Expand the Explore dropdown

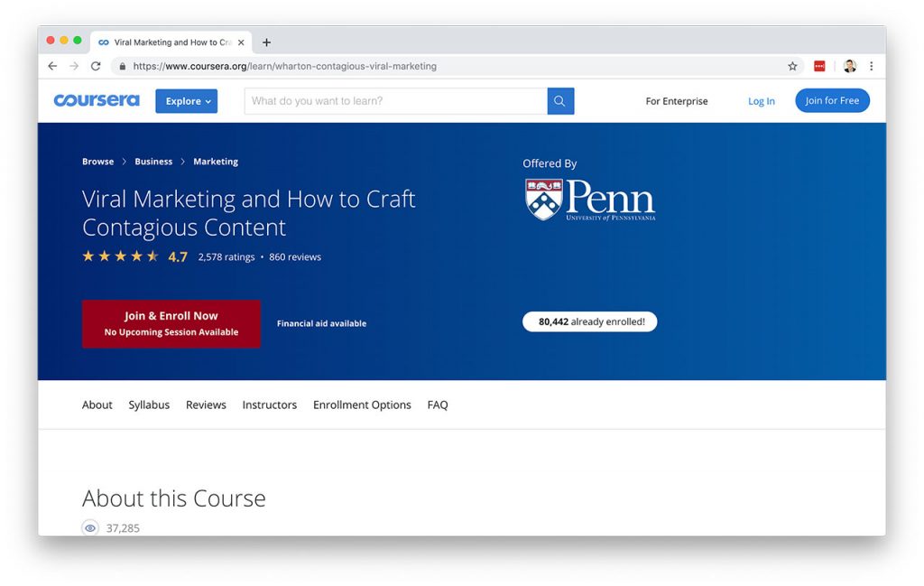(186, 101)
